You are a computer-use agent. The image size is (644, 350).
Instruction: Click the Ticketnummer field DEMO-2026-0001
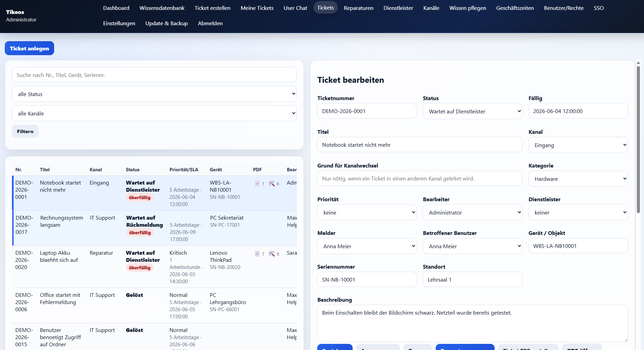coord(367,111)
